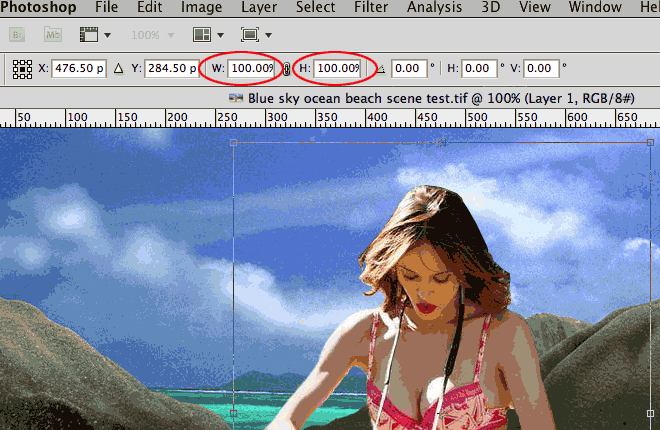The width and height of the screenshot is (660, 430).
Task: Toggle the maintain aspect ratio chain link
Action: point(287,69)
